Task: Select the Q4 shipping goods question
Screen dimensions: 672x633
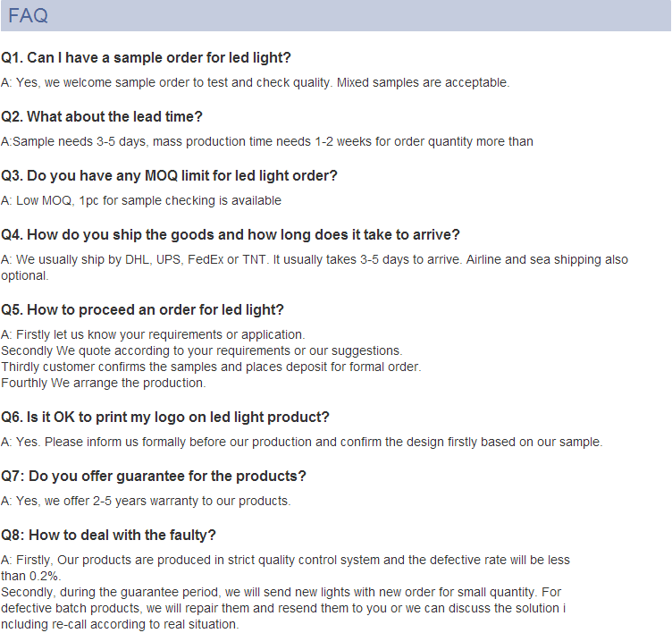Action: tap(231, 234)
